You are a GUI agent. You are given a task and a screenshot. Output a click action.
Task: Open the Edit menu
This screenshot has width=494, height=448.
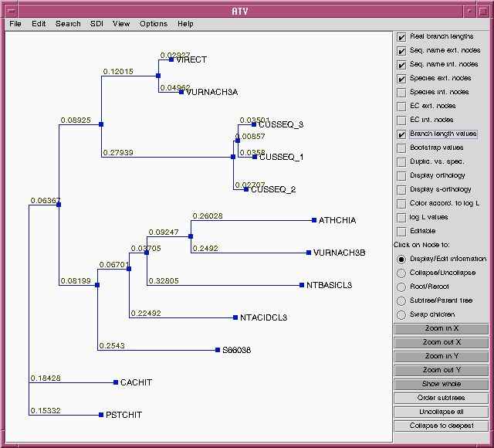(39, 24)
